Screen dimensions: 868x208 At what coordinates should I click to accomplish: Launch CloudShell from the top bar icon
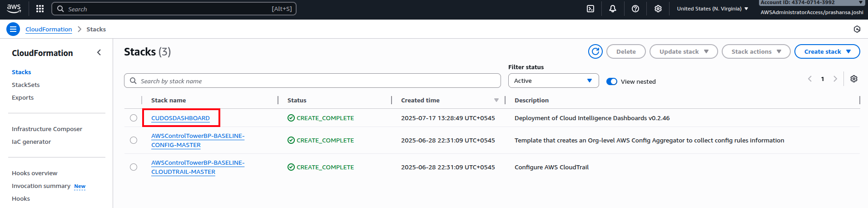click(590, 9)
